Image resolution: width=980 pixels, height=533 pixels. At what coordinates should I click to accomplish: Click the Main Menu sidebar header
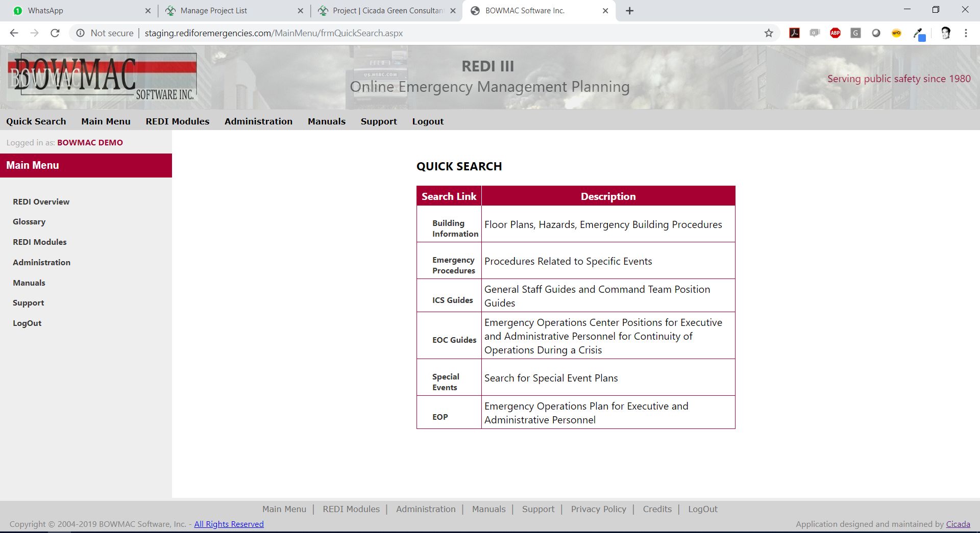(86, 165)
